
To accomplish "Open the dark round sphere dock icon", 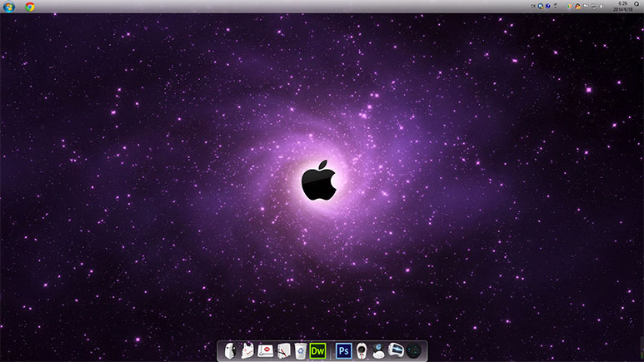I will coord(413,351).
